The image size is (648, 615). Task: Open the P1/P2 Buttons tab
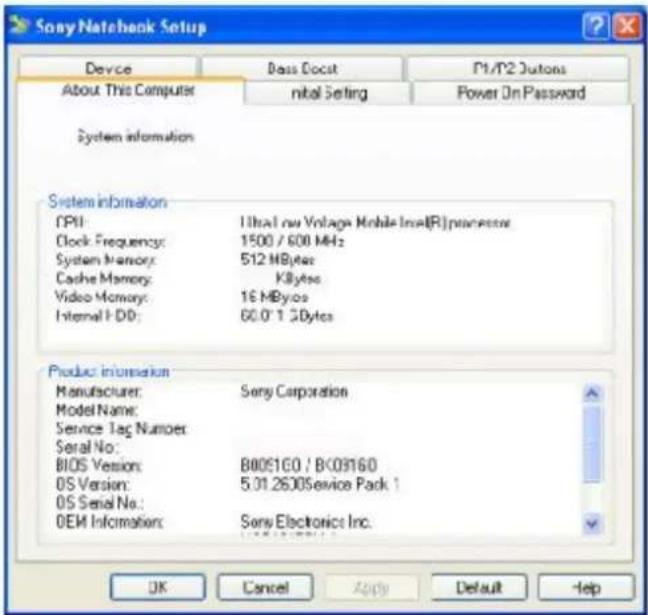point(518,68)
